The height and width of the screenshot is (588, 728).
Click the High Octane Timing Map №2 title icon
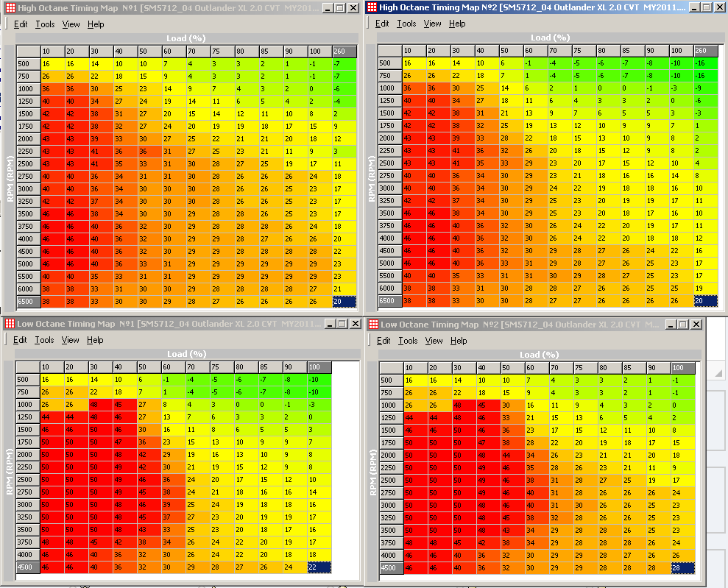[x=372, y=7]
